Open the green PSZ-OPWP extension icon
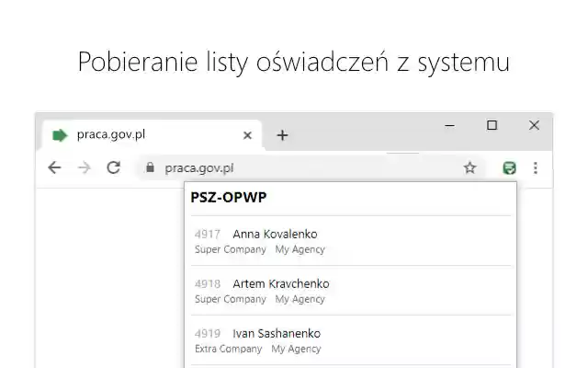The image size is (588, 368). [x=509, y=167]
